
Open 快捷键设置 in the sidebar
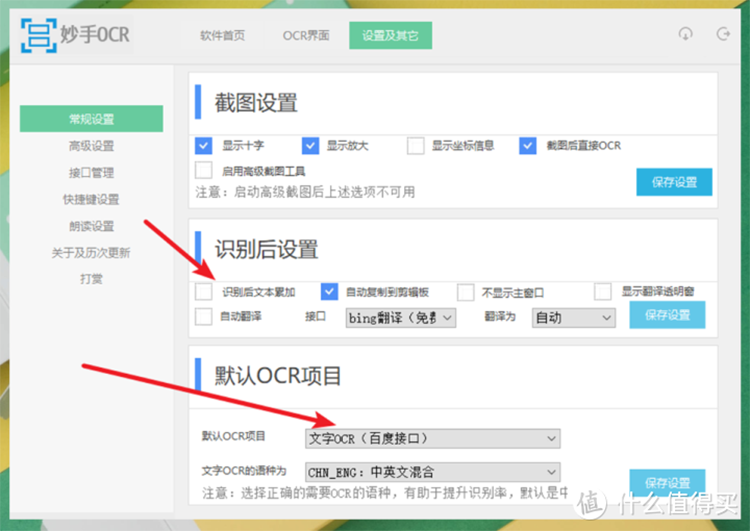click(91, 199)
